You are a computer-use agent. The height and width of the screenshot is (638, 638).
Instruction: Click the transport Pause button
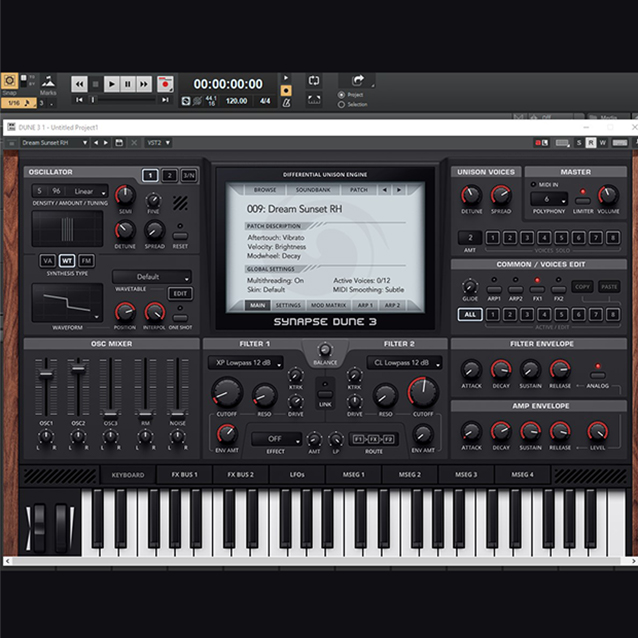click(128, 85)
